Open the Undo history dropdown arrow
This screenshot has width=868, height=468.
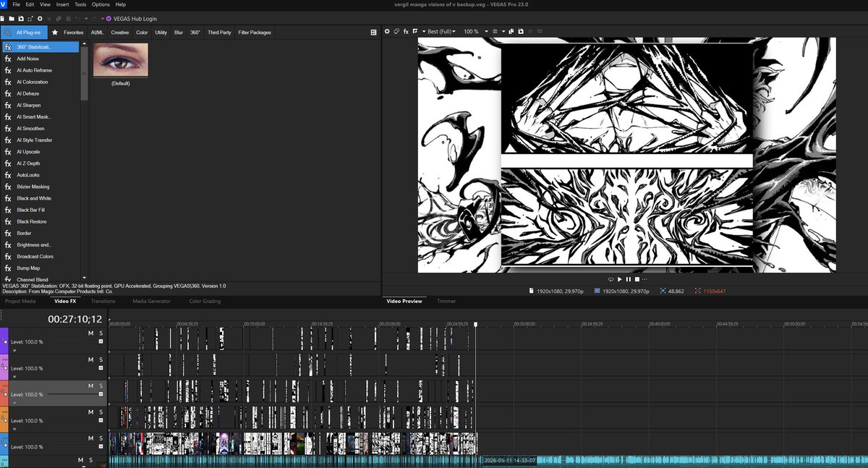tap(86, 19)
